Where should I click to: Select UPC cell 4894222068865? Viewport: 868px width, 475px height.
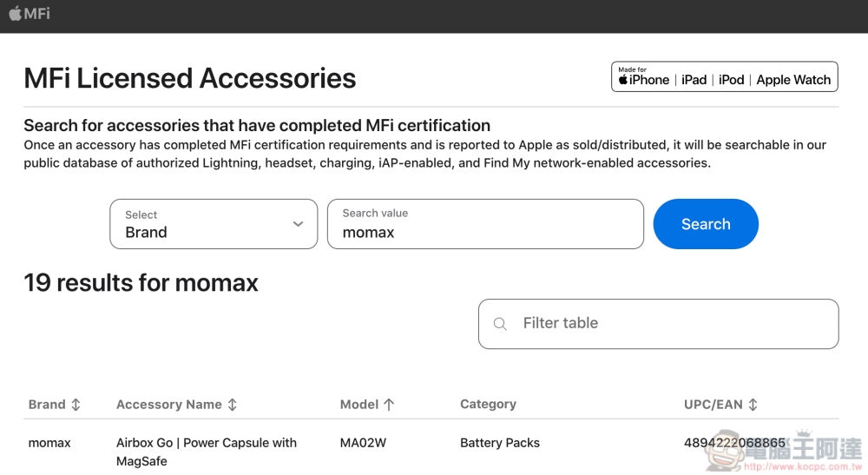[734, 443]
